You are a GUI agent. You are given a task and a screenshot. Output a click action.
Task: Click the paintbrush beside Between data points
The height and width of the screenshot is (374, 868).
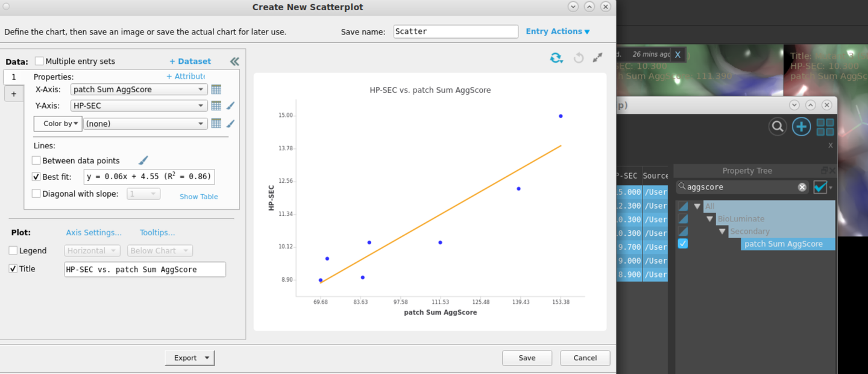click(143, 160)
